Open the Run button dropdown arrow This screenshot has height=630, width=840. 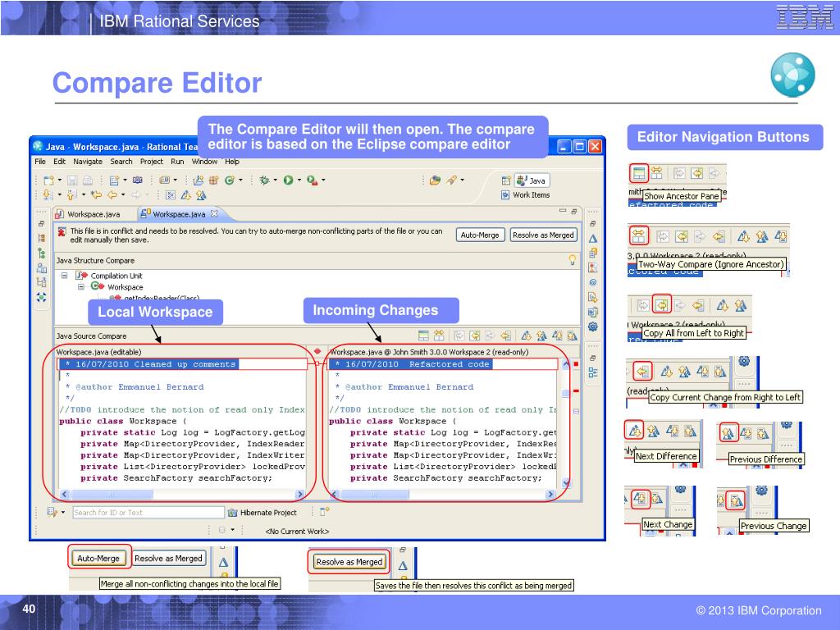click(x=299, y=180)
